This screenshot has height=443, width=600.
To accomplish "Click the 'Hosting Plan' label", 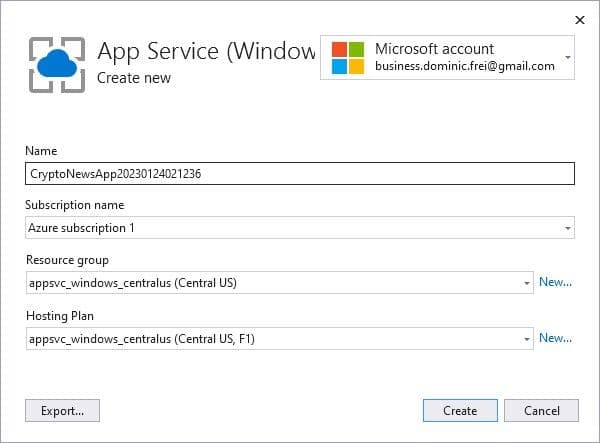I will (x=61, y=316).
